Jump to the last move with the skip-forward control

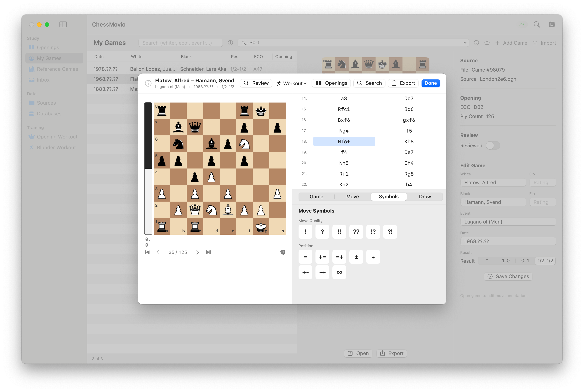coord(208,252)
